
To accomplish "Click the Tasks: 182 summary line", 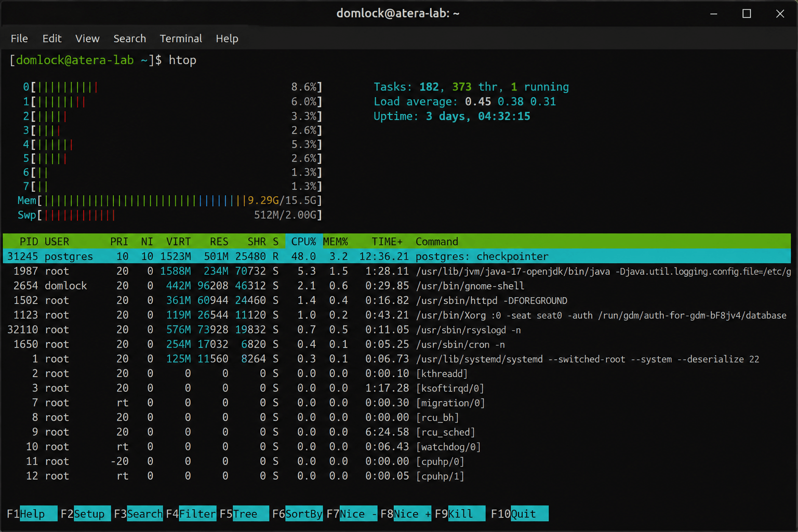I will 471,87.
